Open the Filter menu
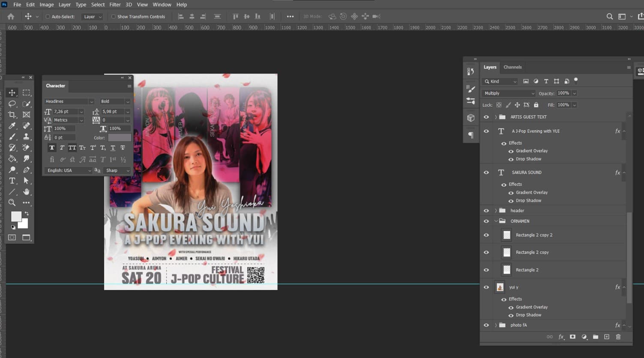Screen dimensions: 644x358 [x=115, y=5]
